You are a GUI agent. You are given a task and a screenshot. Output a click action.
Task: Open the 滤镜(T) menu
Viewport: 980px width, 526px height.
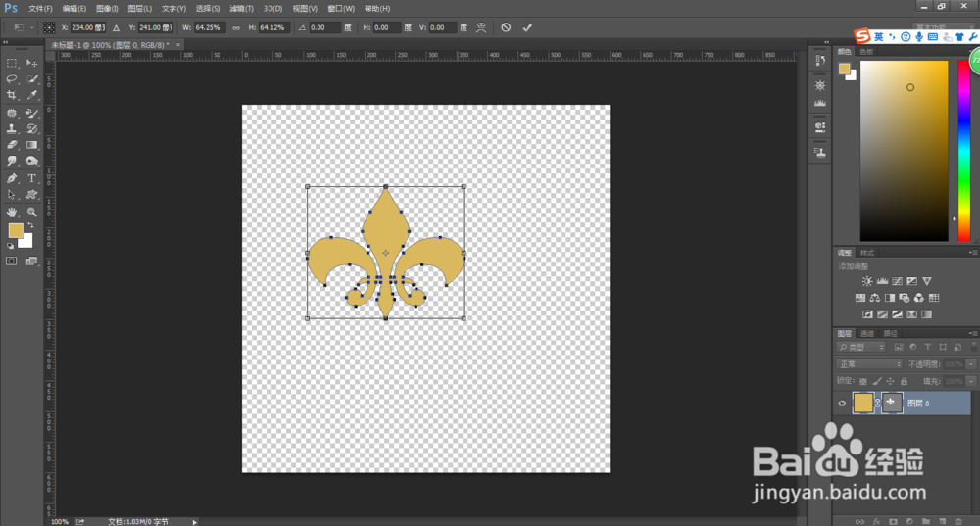tap(241, 9)
